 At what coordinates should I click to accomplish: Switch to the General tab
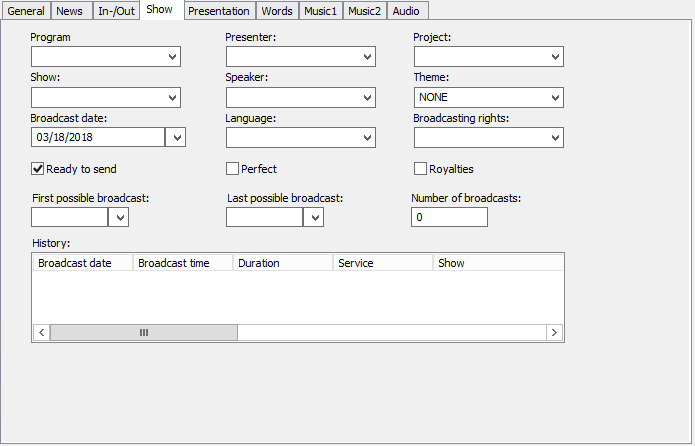pos(26,11)
